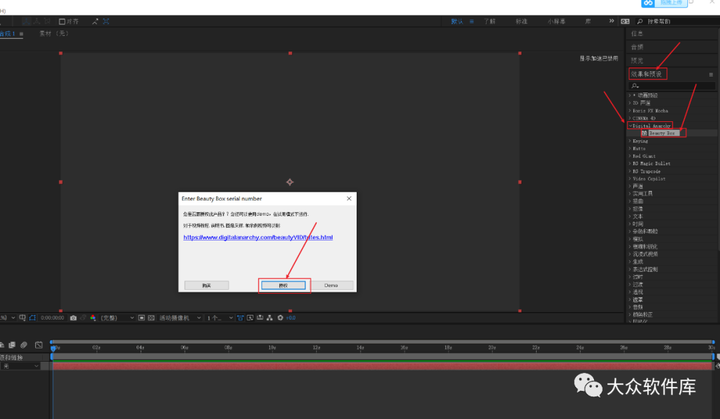Screen dimensions: 720x419
Task: Click the effects search field in the Effects panel
Action: (672, 86)
